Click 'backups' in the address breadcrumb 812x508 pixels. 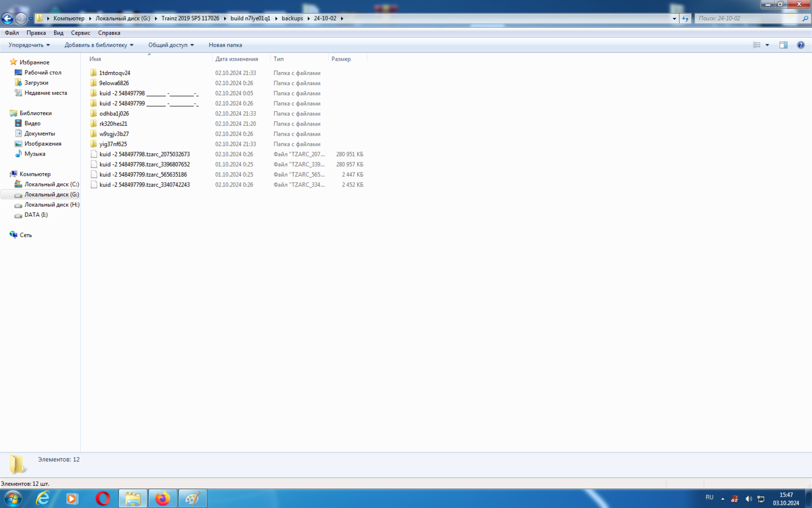(292, 18)
